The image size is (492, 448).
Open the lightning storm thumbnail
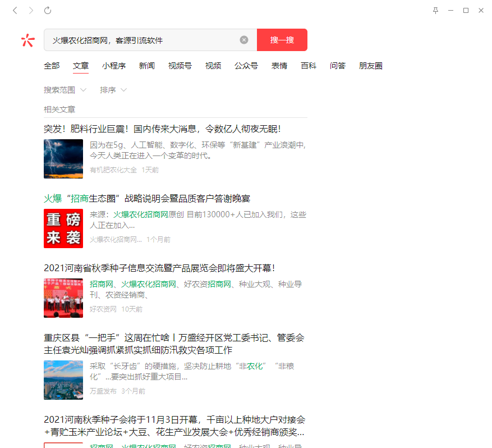click(x=63, y=159)
